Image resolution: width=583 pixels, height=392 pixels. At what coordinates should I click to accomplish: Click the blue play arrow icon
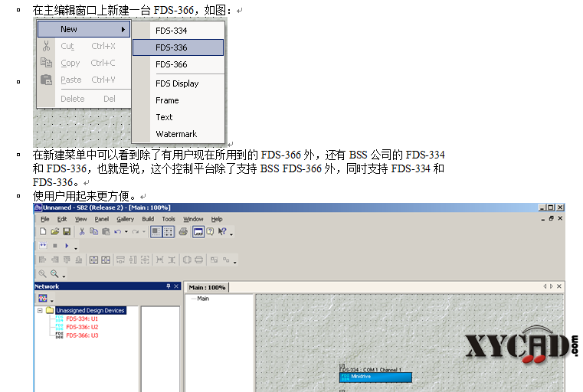(67, 246)
